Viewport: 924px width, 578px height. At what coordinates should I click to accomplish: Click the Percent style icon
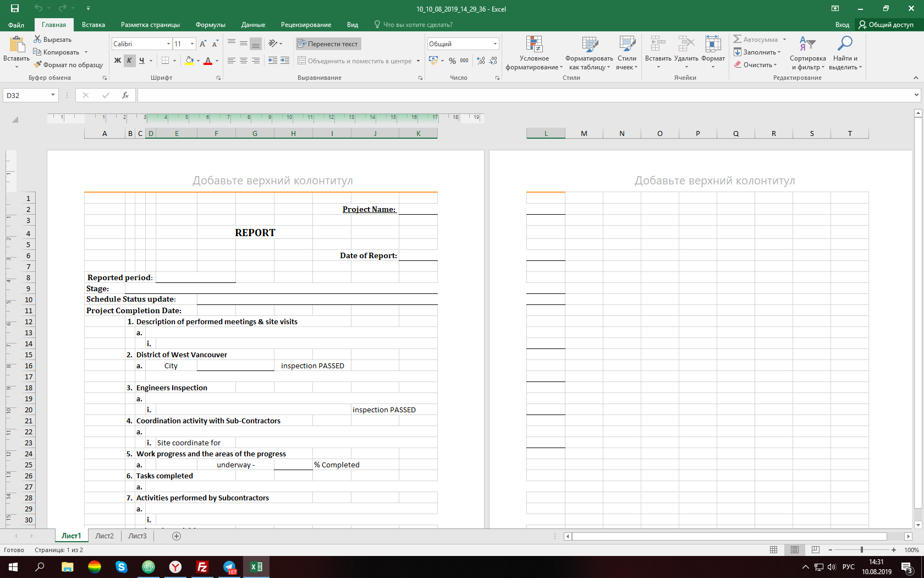pos(452,61)
